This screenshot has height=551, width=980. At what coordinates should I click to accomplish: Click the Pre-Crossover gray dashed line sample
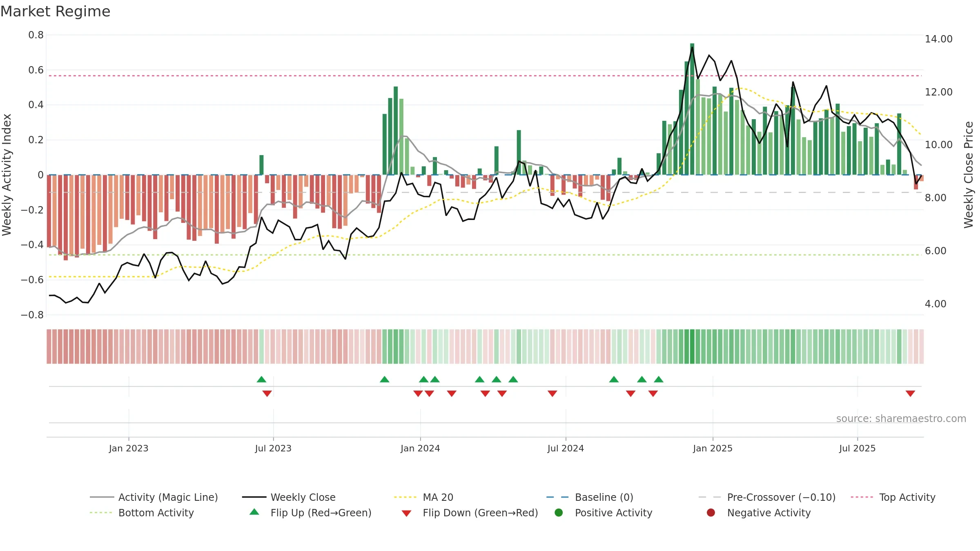(710, 497)
